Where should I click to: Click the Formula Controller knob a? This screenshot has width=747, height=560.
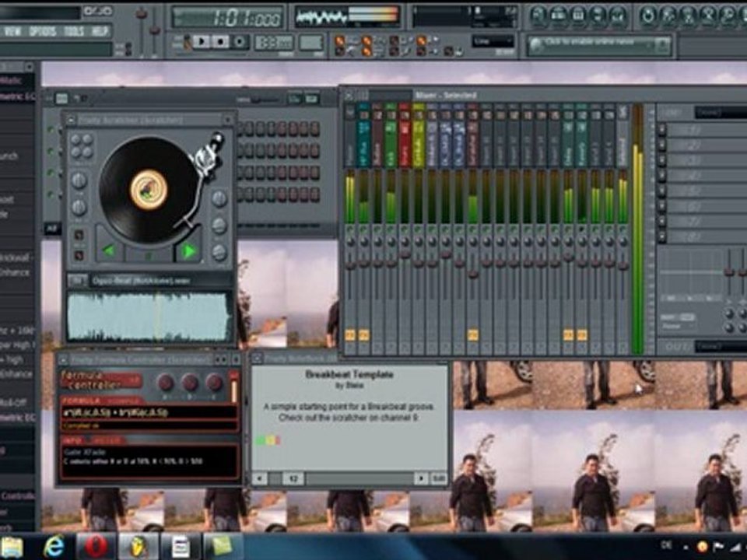(x=166, y=382)
